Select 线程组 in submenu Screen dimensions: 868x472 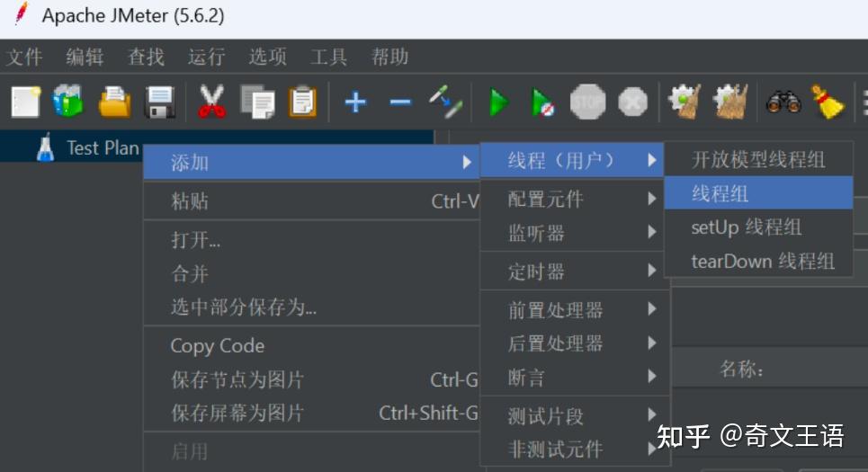pos(758,193)
